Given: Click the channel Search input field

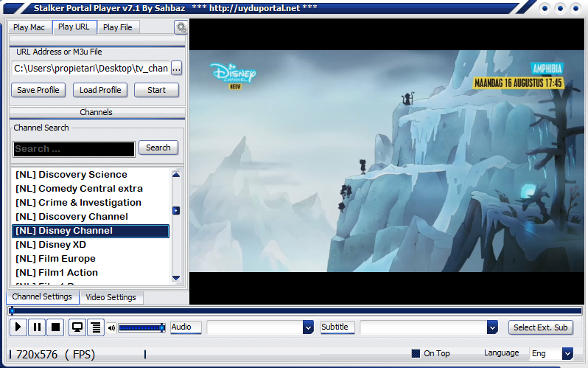Looking at the screenshot, I should pyautogui.click(x=74, y=149).
